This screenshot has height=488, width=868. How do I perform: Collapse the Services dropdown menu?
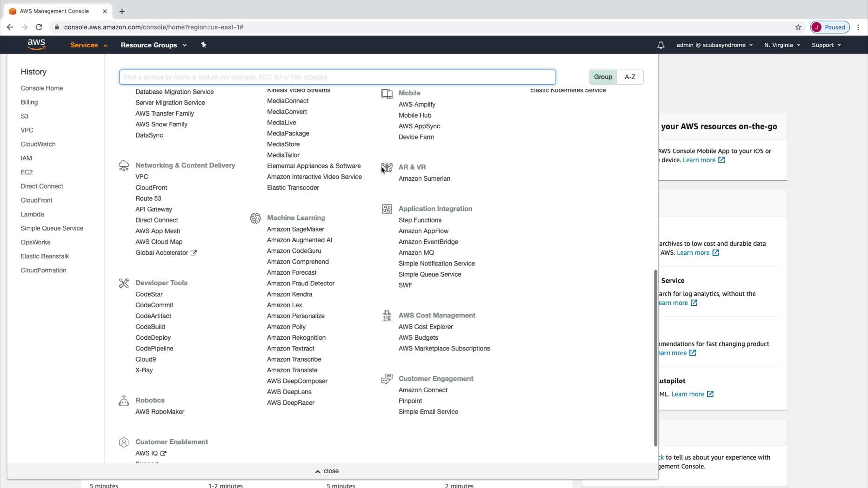(x=89, y=45)
